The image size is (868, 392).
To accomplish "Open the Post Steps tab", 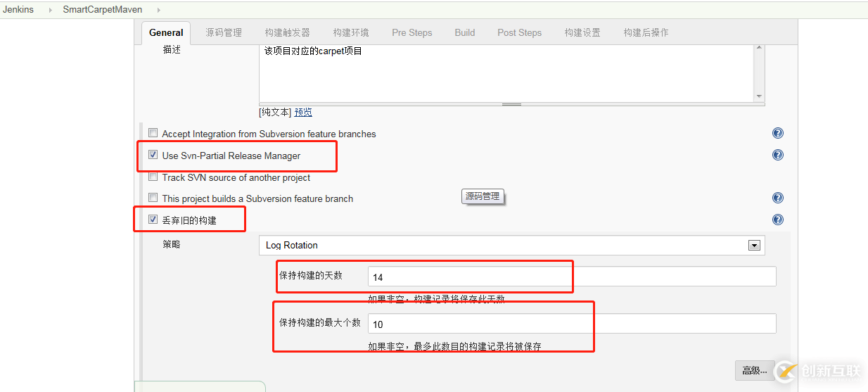I will pos(520,32).
